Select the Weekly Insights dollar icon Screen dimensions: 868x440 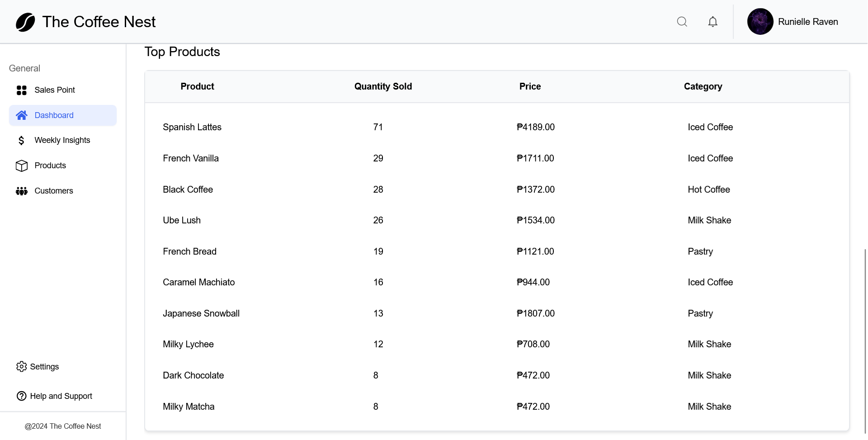coord(21,140)
